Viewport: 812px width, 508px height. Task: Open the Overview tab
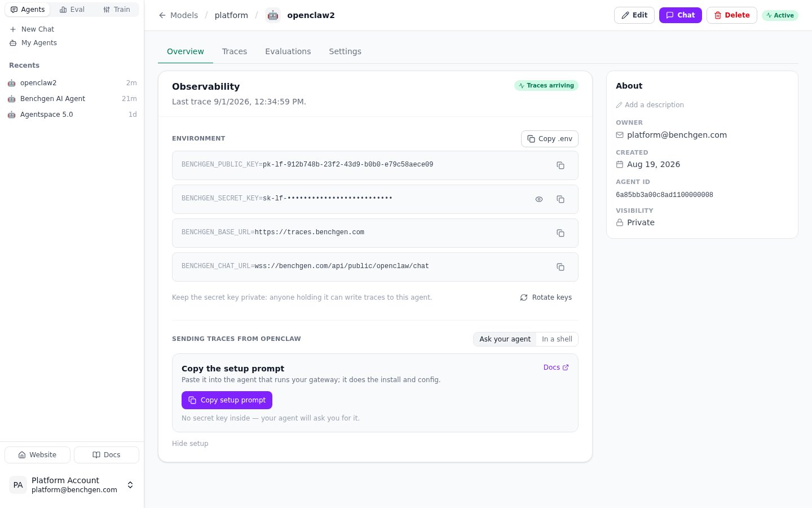(x=186, y=51)
